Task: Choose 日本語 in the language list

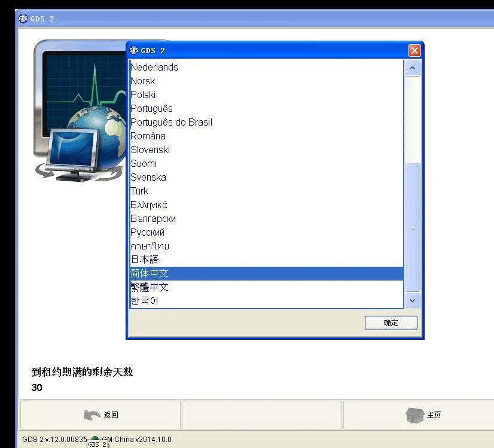Action: click(145, 260)
